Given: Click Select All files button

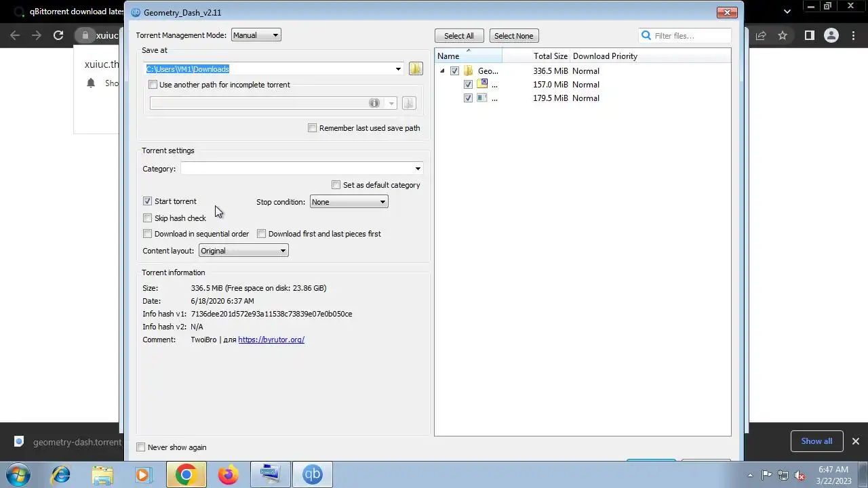Looking at the screenshot, I should click(x=459, y=36).
